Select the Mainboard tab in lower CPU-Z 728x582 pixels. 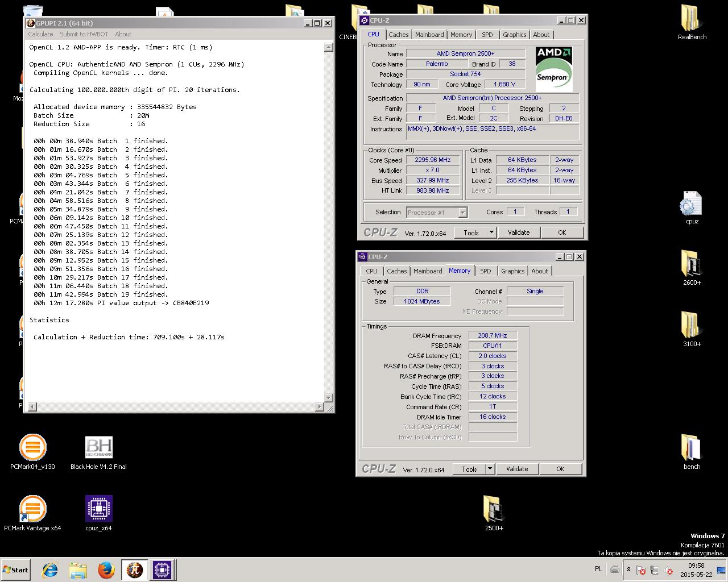pos(428,271)
